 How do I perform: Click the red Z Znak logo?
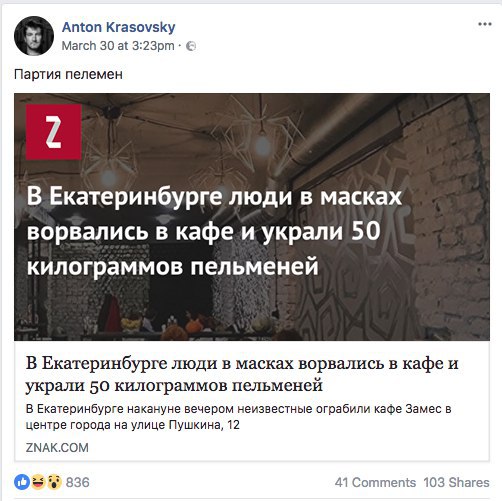click(54, 132)
